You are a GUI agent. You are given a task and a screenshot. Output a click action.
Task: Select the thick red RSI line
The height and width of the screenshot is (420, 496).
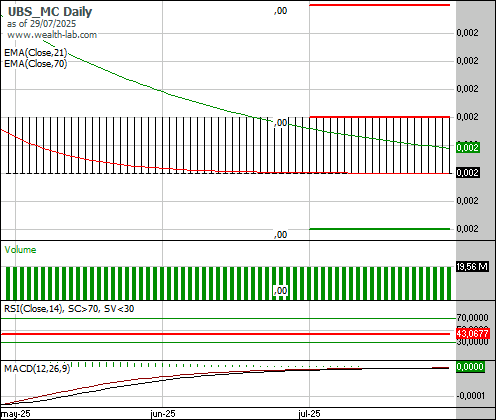tap(225, 334)
